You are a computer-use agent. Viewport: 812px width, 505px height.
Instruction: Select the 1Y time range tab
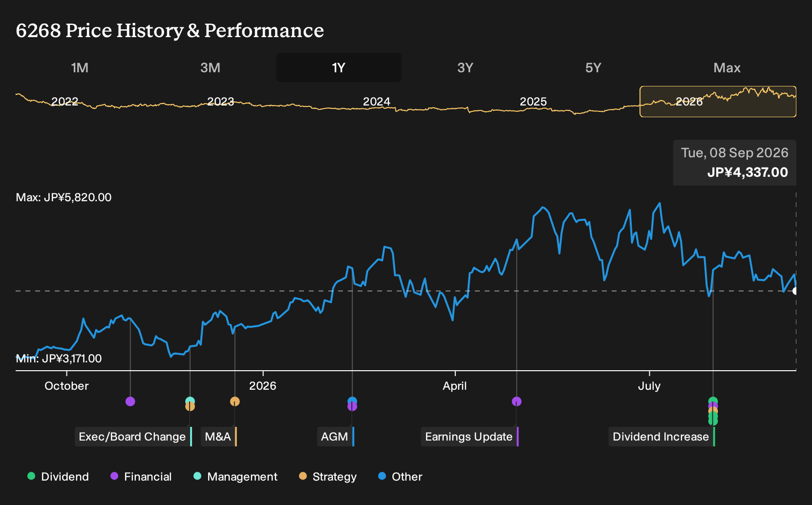pyautogui.click(x=339, y=67)
